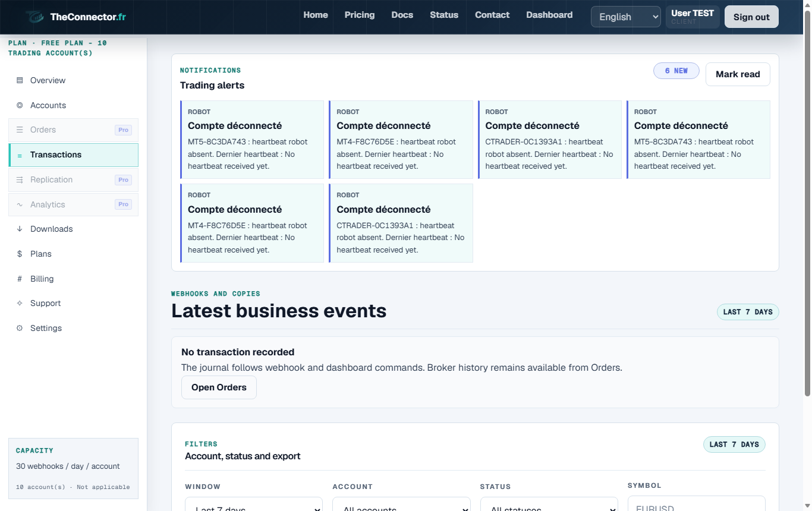This screenshot has width=812, height=511.
Task: Go to Accounts in the sidebar
Action: [x=74, y=105]
